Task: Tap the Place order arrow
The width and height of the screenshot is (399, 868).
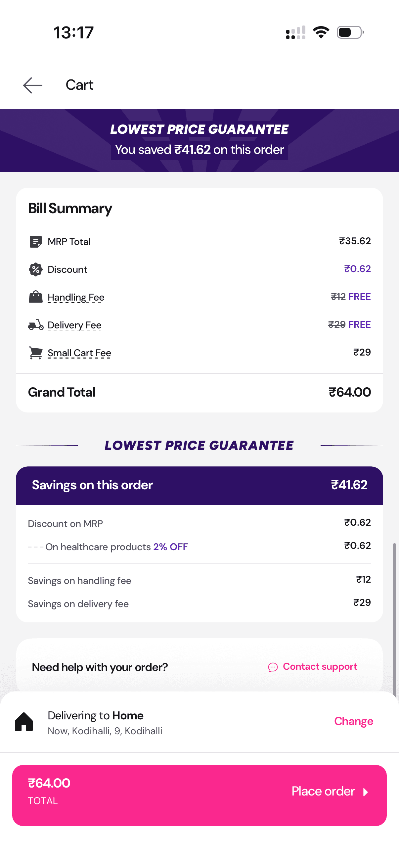Action: (x=366, y=792)
